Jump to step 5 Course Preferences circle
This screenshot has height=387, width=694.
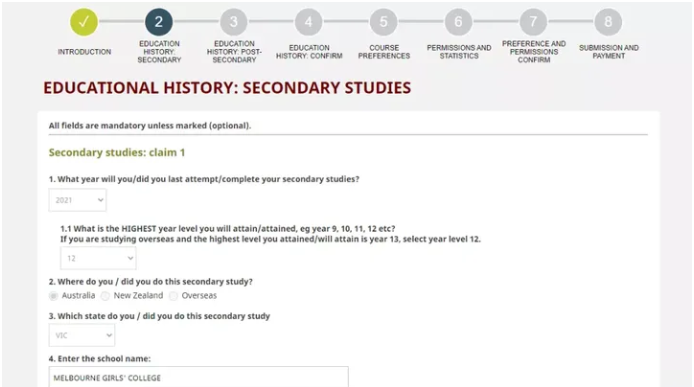coord(383,22)
